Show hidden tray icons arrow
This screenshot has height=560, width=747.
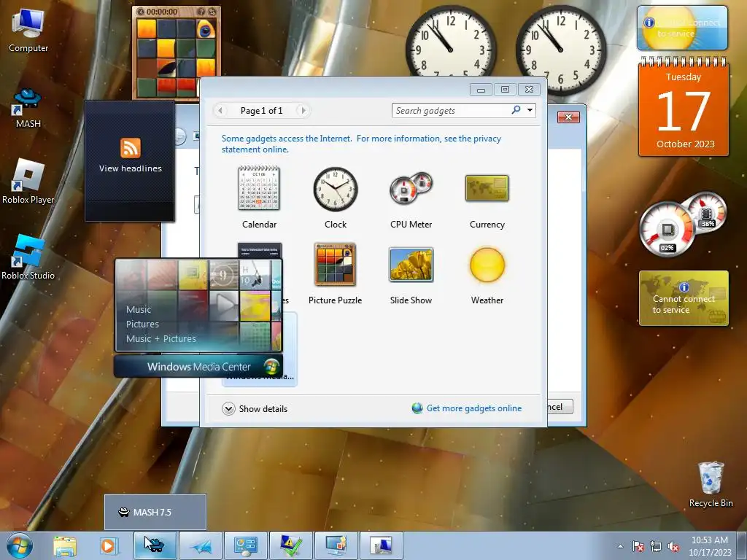(620, 546)
